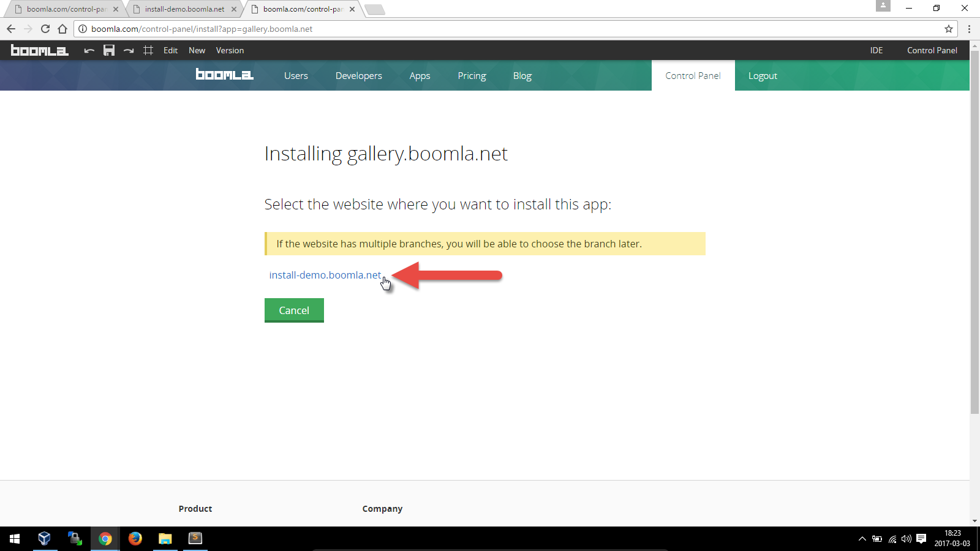Click the browser back arrow
This screenshot has height=551, width=980.
[11, 29]
